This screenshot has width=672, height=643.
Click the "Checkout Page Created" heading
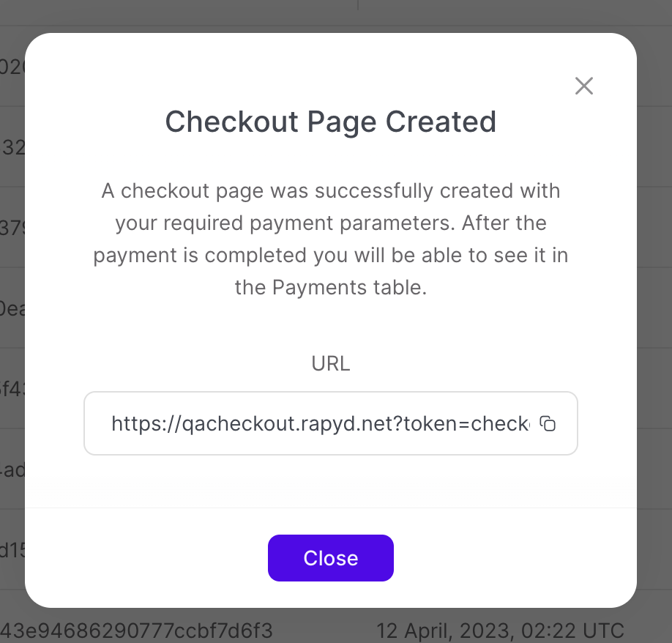(x=331, y=122)
